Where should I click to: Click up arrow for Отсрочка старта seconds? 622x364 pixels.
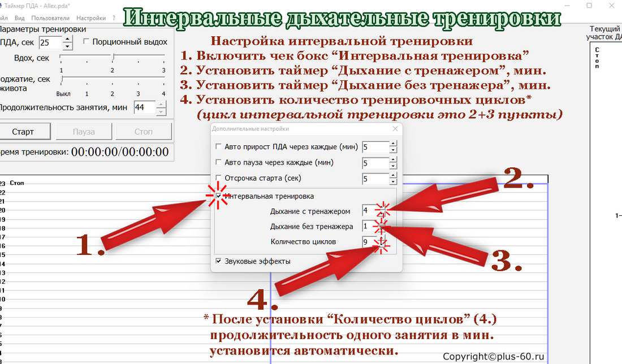(x=392, y=175)
